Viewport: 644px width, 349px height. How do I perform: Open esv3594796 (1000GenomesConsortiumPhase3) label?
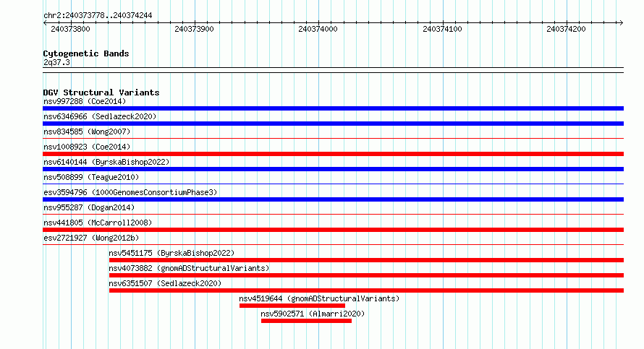click(130, 192)
